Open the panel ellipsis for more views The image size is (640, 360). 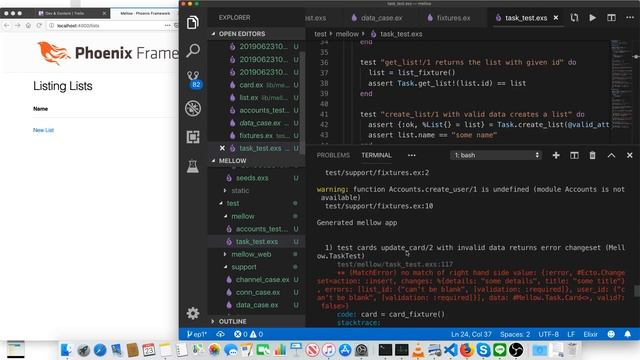[x=411, y=155]
